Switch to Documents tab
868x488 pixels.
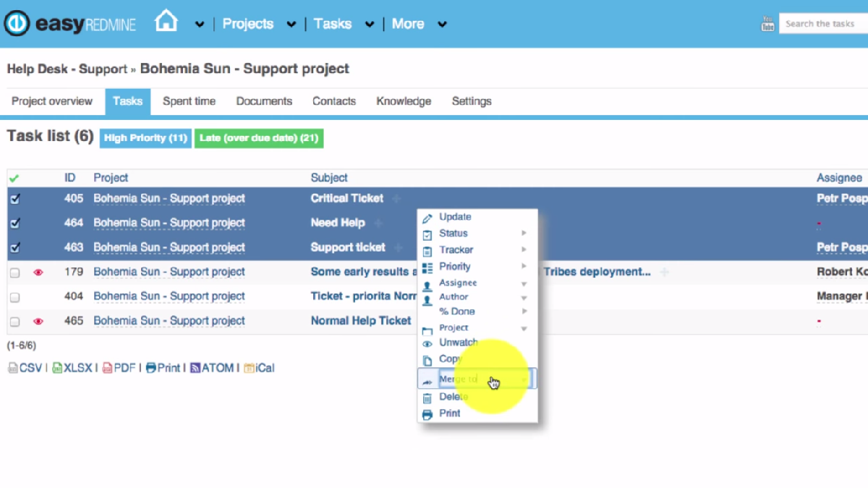point(264,101)
